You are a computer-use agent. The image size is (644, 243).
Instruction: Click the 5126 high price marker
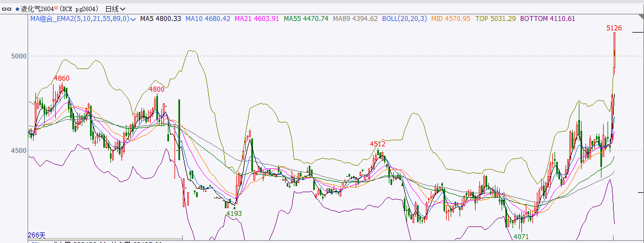(614, 28)
